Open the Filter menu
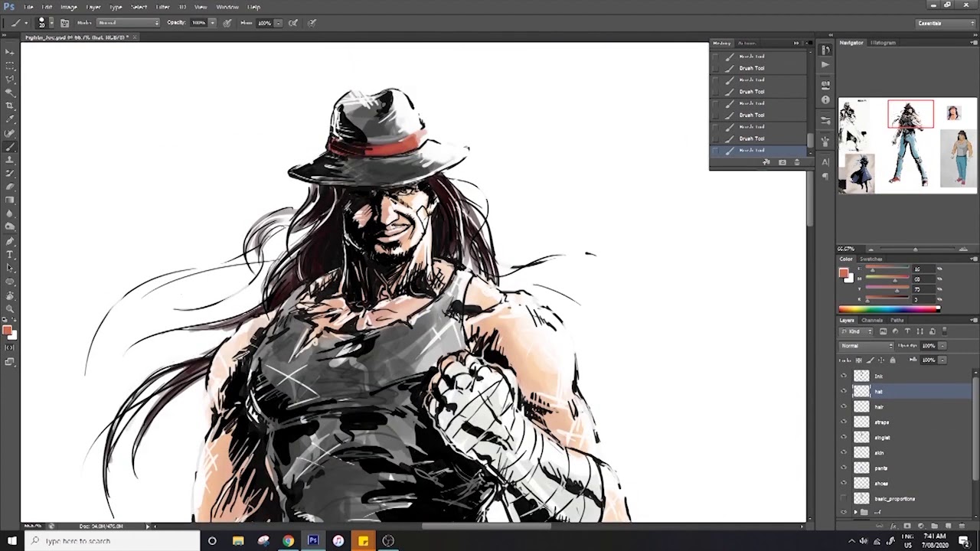 [162, 7]
